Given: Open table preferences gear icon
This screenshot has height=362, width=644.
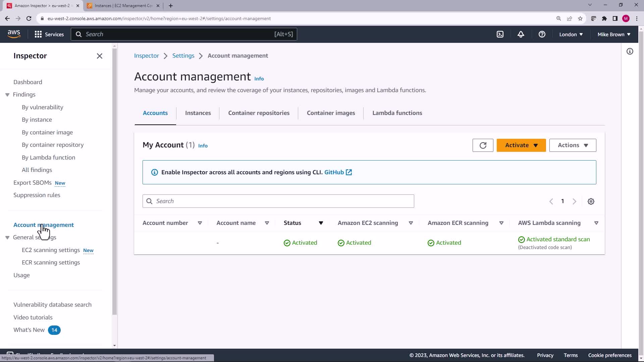Looking at the screenshot, I should click(x=591, y=201).
